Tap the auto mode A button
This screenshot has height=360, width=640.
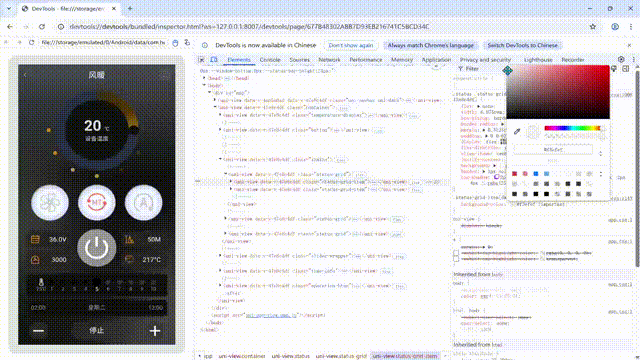(x=144, y=202)
